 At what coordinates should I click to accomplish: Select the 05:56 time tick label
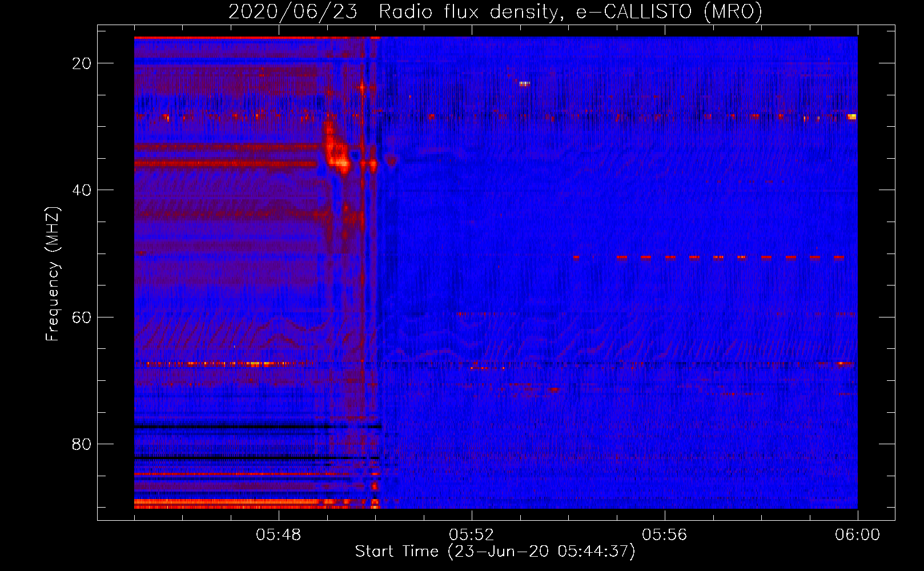point(665,535)
